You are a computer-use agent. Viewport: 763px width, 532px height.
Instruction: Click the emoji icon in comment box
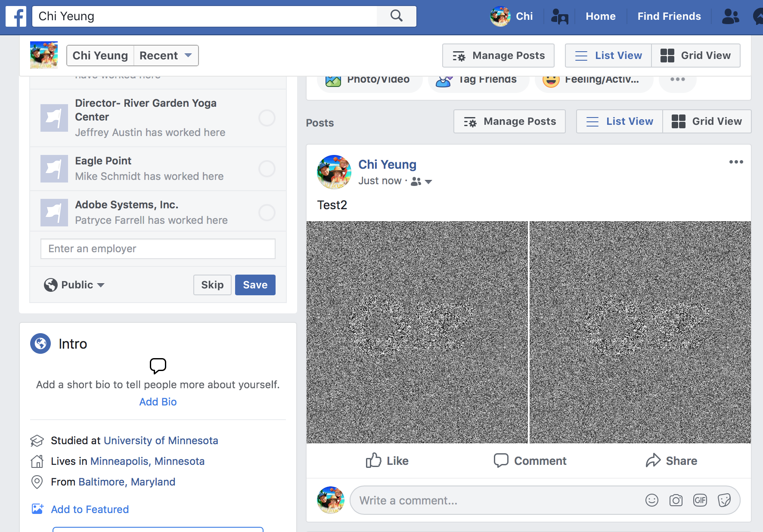tap(652, 500)
